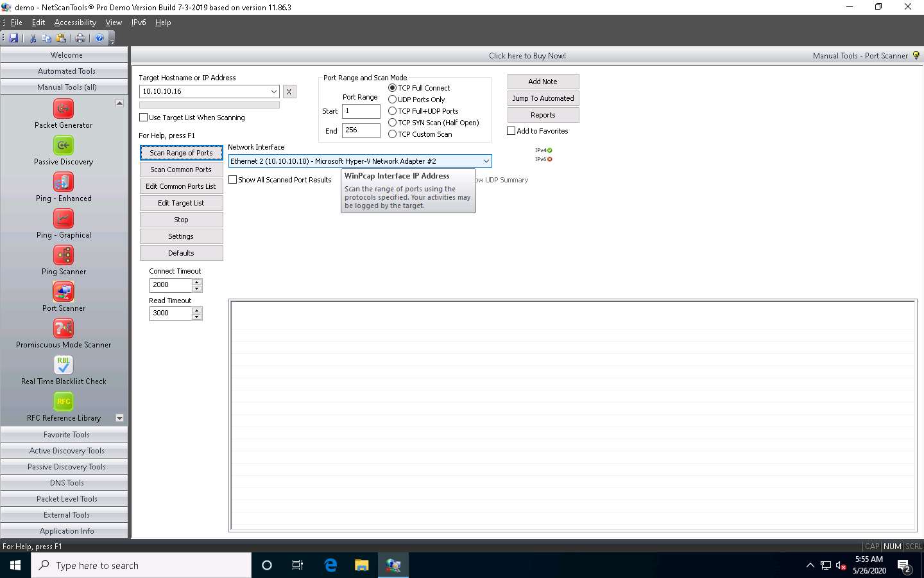Select TCP Custom Scan mode

392,134
